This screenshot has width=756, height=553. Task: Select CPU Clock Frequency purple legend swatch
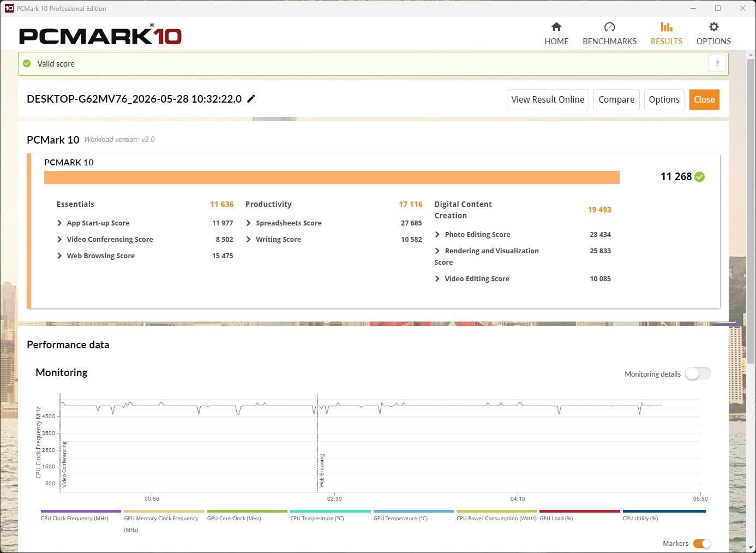[x=81, y=512]
